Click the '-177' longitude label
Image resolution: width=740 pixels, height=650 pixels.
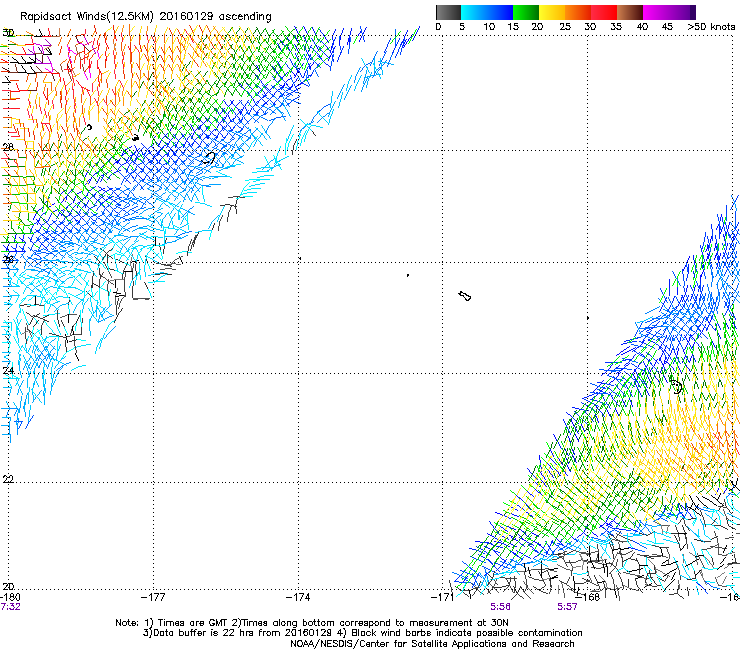coord(153,597)
